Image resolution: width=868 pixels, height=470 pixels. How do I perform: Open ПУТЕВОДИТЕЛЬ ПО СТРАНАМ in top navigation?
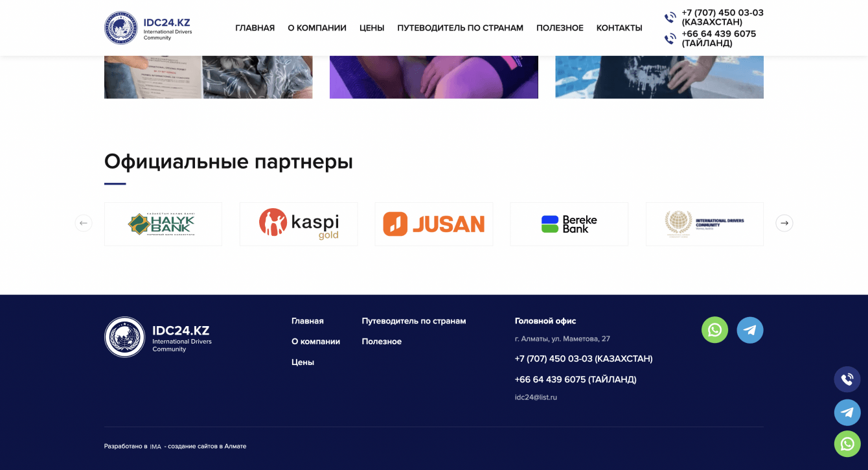pyautogui.click(x=461, y=28)
